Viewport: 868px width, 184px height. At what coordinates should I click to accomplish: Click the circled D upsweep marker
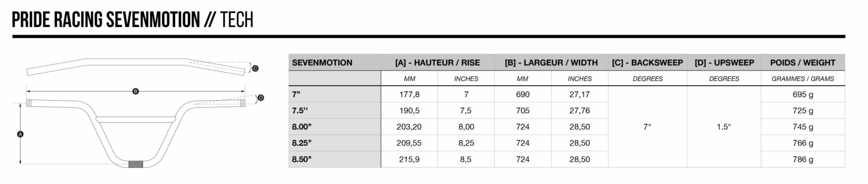pos(261,98)
